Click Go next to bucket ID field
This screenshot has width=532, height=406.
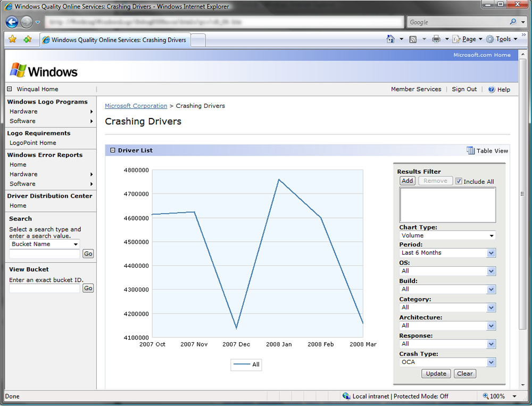click(88, 288)
